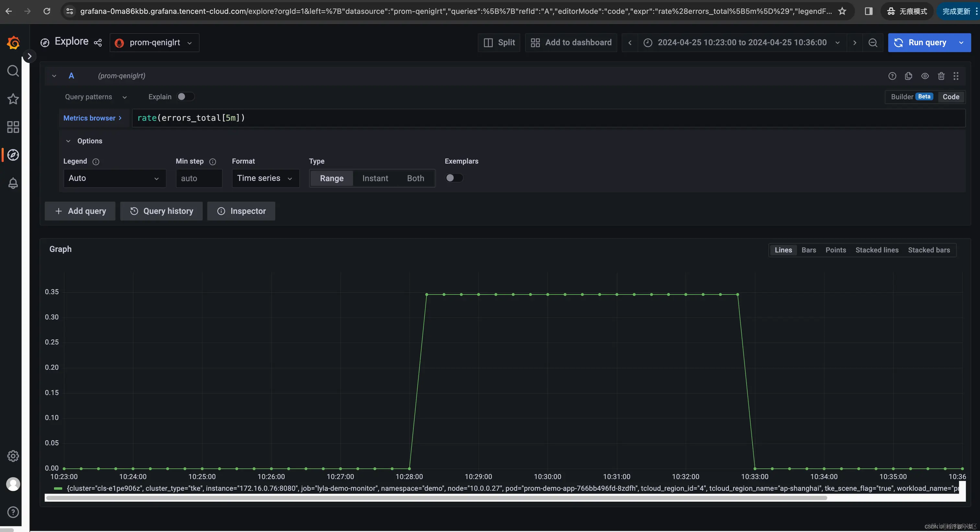980x532 pixels.
Task: Click the Starred icon in sidebar
Action: pyautogui.click(x=13, y=99)
